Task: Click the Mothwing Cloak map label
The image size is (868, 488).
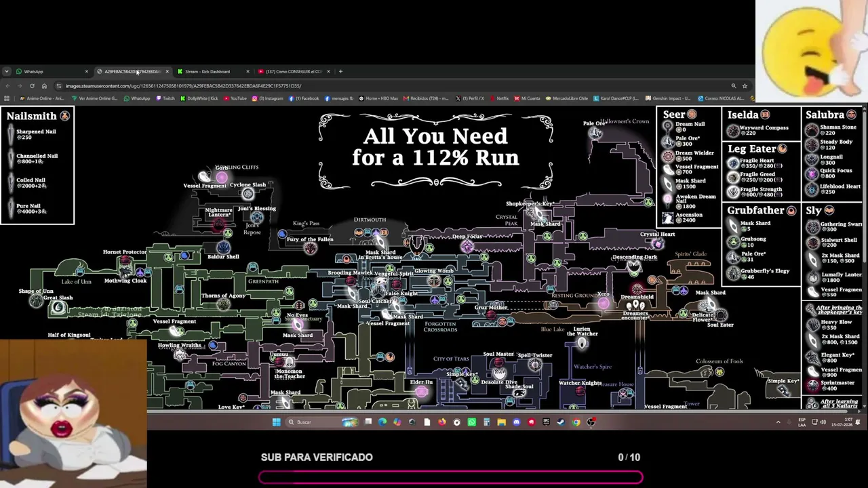Action: point(125,281)
